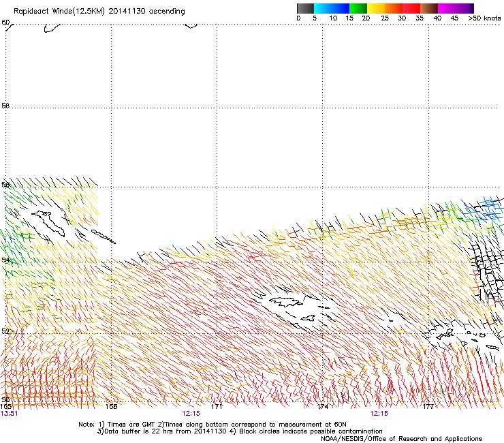This screenshot has height=443, width=504.
Task: Click the purple 12:15 time stamp
Action: pyautogui.click(x=191, y=414)
